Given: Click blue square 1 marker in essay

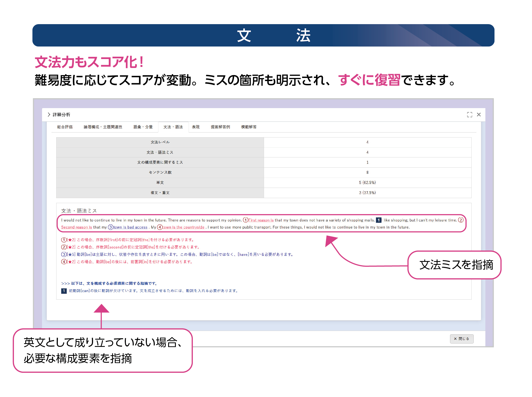Looking at the screenshot, I should [x=379, y=220].
